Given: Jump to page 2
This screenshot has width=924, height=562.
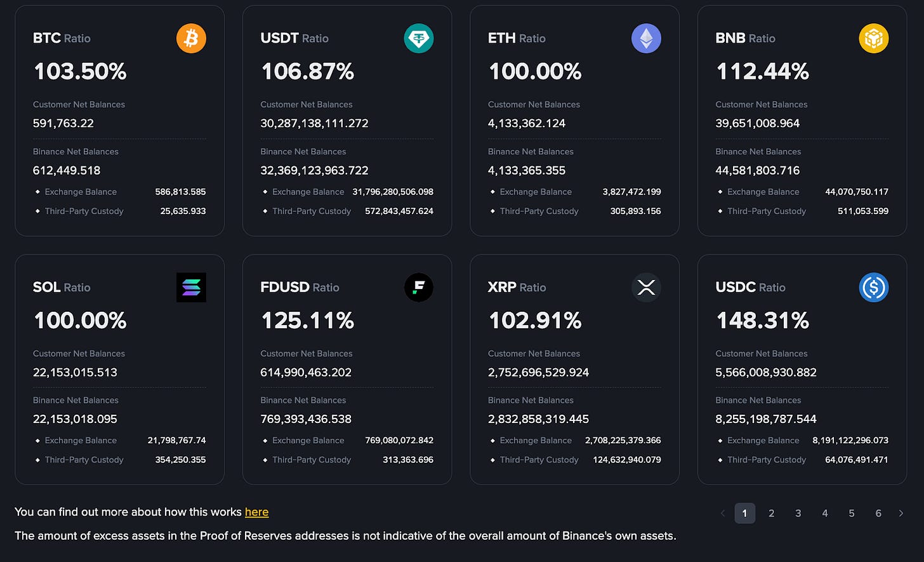Looking at the screenshot, I should point(772,513).
